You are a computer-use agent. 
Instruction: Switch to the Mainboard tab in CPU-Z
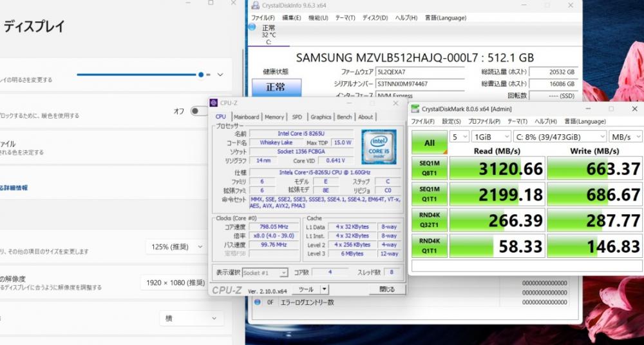click(x=247, y=117)
